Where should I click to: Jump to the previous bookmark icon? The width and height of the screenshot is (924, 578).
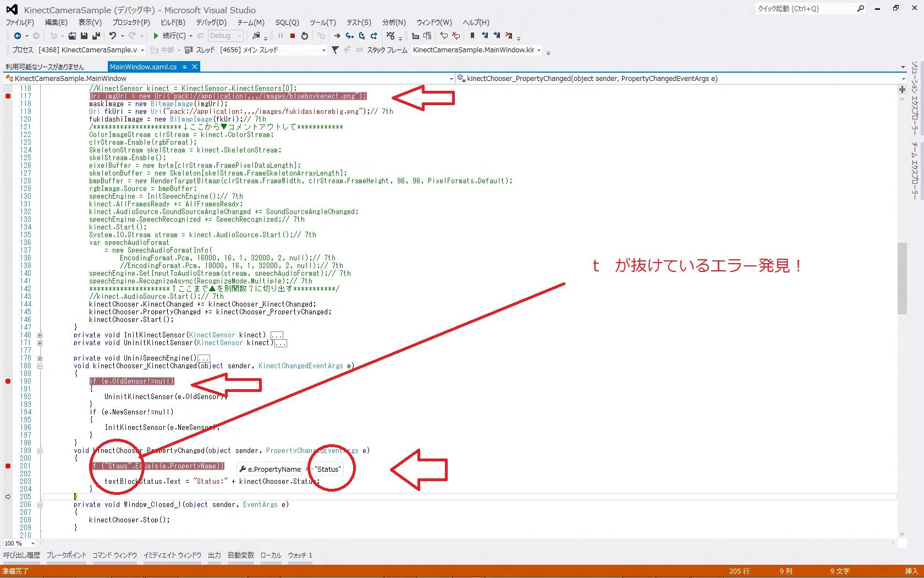[x=485, y=36]
